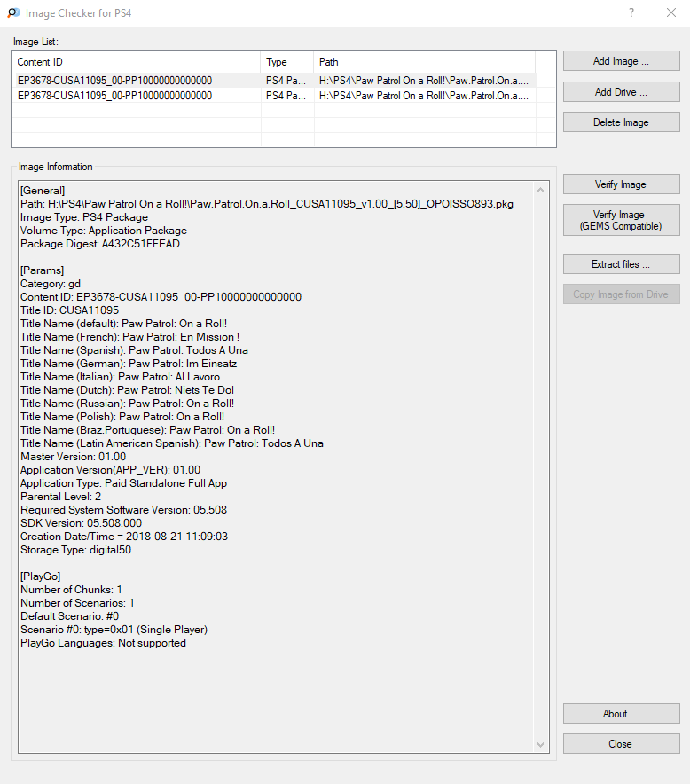690x784 pixels.
Task: Click the scroll down arrow in Image Information
Action: [540, 744]
